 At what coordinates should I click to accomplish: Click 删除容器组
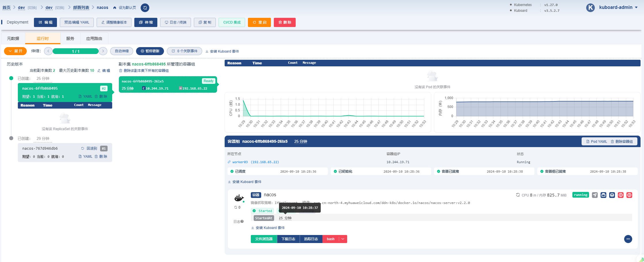622,142
